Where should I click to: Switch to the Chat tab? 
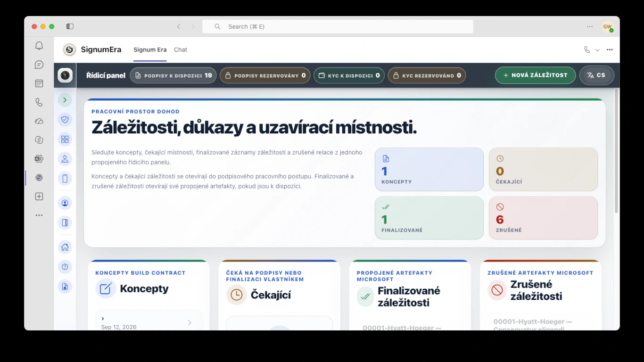click(181, 49)
